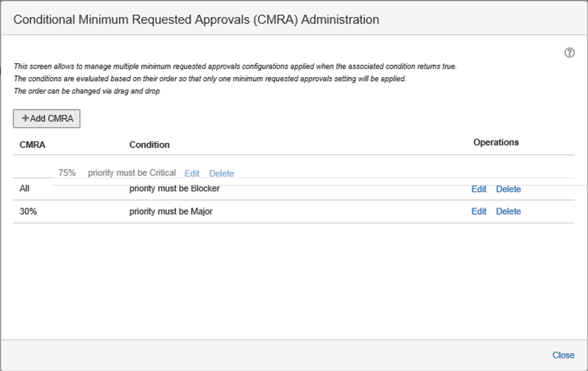Click the Operations column header
Viewport: 588px width, 371px height.
(x=496, y=142)
